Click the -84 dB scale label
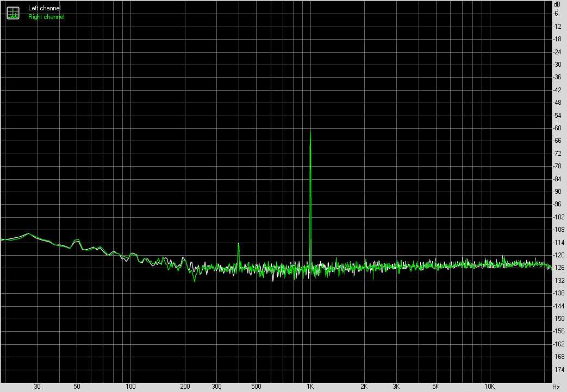 [557, 179]
